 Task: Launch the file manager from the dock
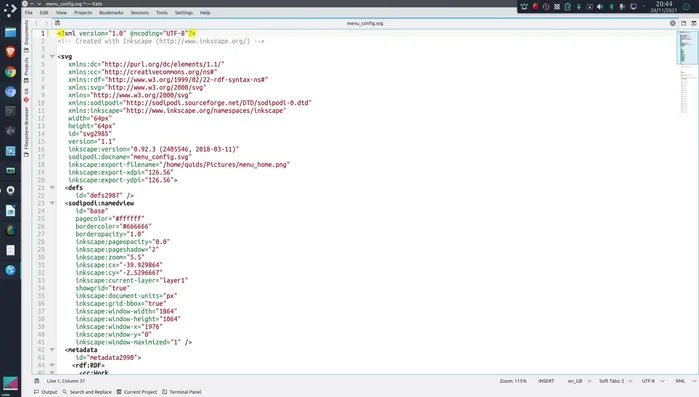(10, 32)
